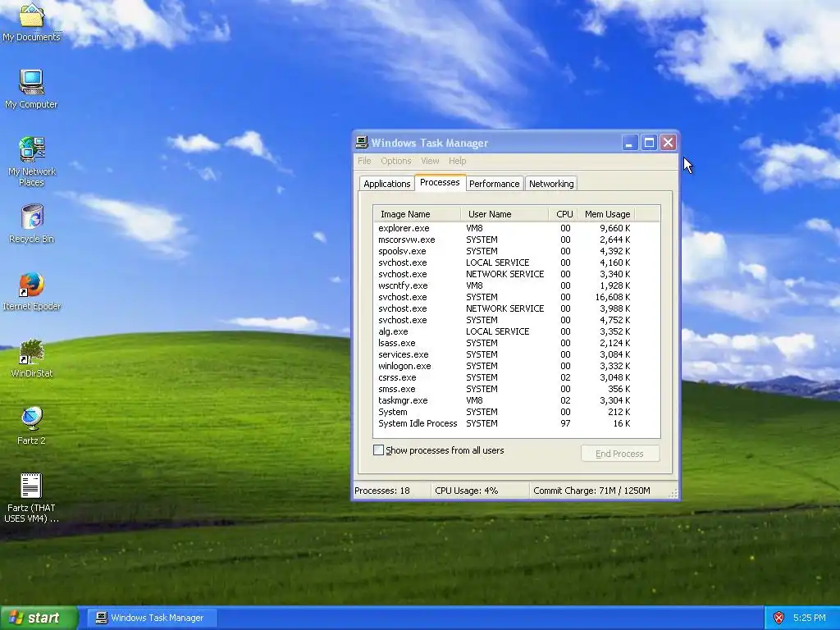840x630 pixels.
Task: Select the winlogon.exe process
Action: [517, 366]
